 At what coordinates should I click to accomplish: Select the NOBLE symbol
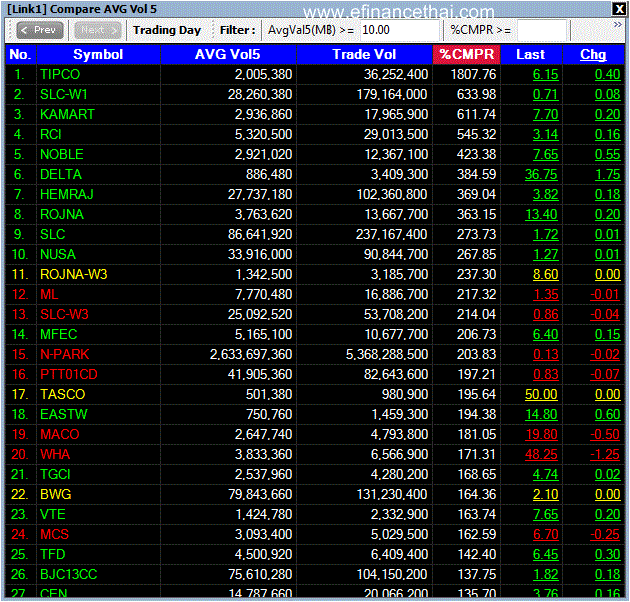pos(62,154)
